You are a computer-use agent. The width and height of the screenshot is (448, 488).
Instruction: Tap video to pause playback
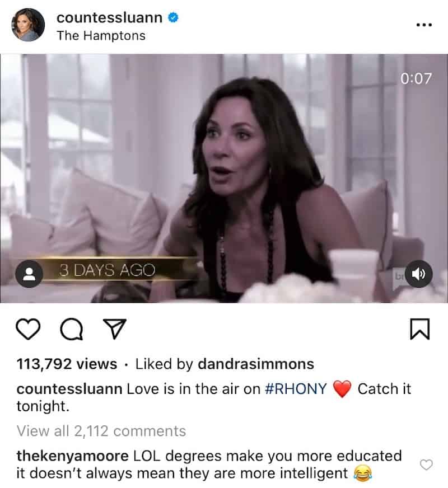(224, 179)
